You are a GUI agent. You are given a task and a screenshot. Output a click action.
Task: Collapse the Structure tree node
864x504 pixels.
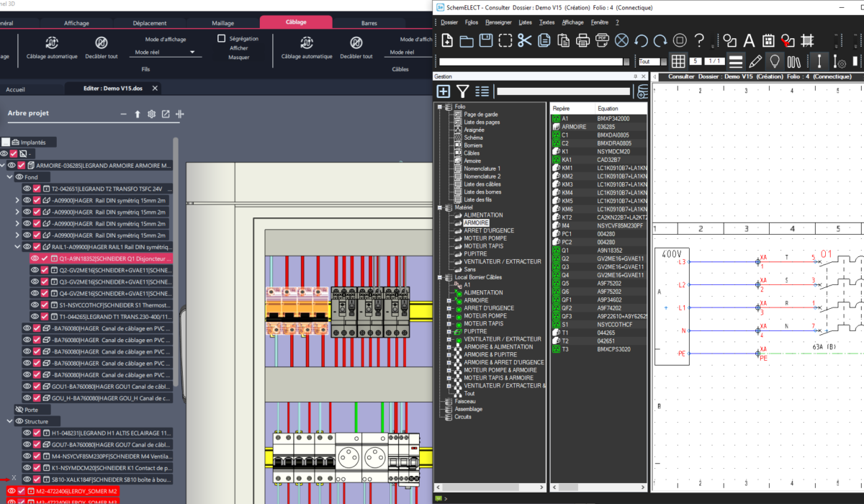[9, 421]
